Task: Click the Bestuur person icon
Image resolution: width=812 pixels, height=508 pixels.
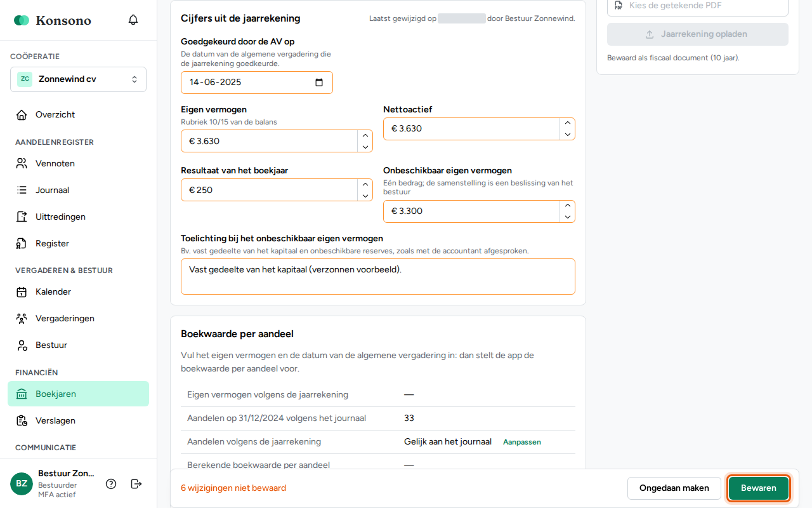Action: 22,345
